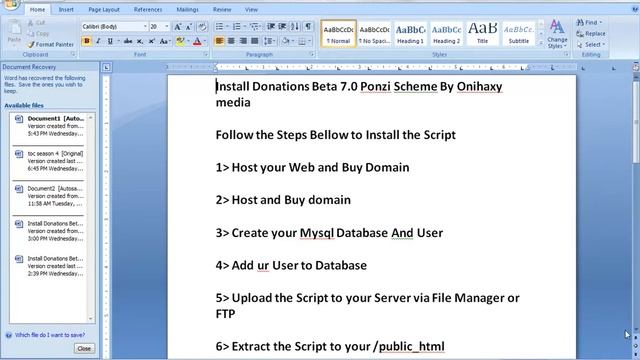This screenshot has height=360, width=640.
Task: Toggle subscript formatting
Action: click(x=140, y=41)
